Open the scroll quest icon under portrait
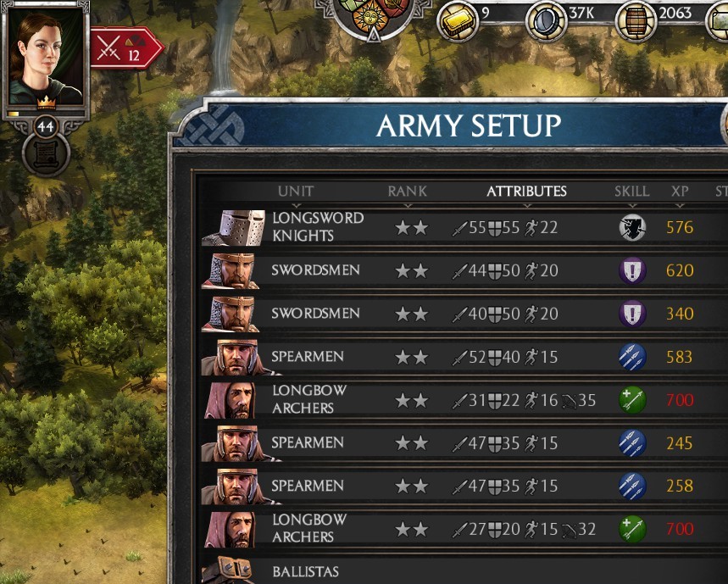Image resolution: width=728 pixels, height=584 pixels. pos(46,154)
